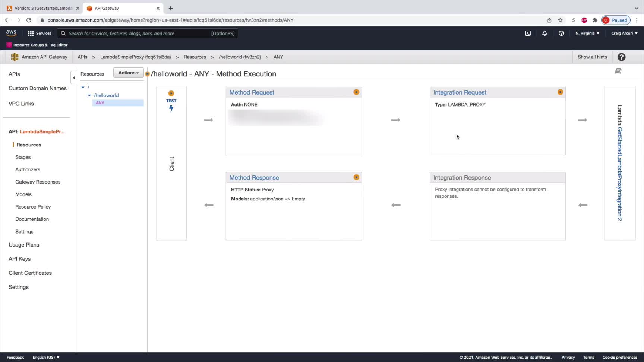Open Authorizers in the sidebar
Screen dimensions: 644x362
point(28,169)
